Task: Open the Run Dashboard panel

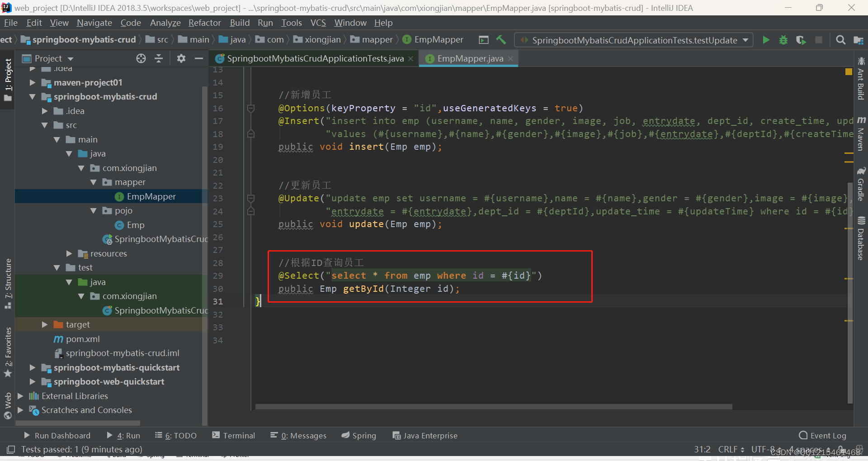Action: pos(57,435)
